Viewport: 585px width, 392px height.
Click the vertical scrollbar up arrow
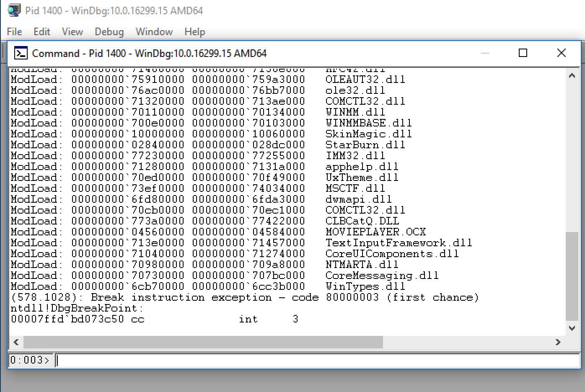[x=572, y=76]
